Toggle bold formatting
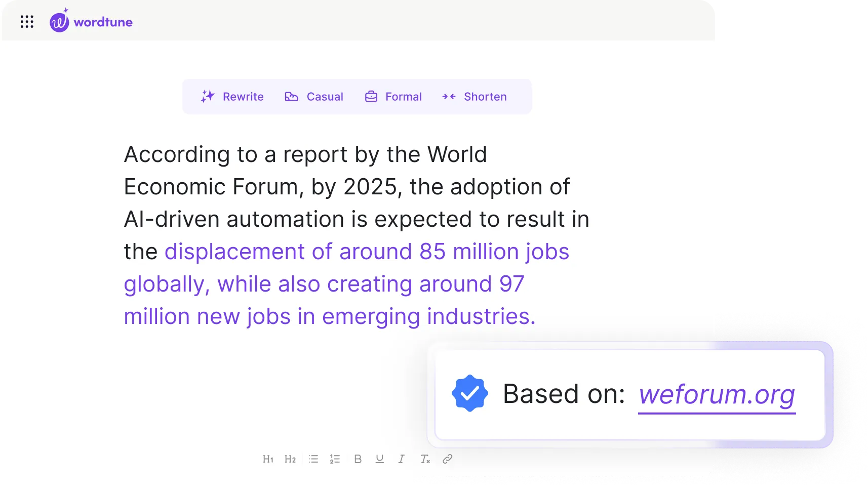This screenshot has height=493, width=868. (x=358, y=459)
